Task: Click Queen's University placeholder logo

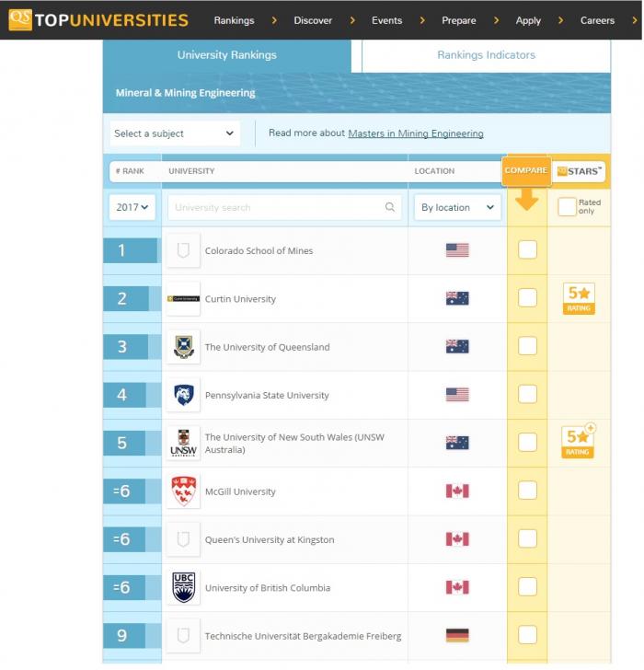Action: 183,539
